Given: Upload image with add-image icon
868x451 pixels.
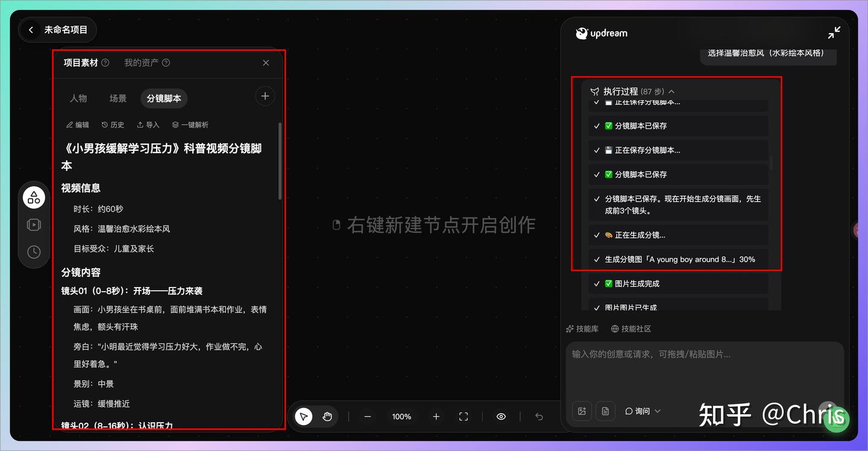Looking at the screenshot, I should [582, 411].
